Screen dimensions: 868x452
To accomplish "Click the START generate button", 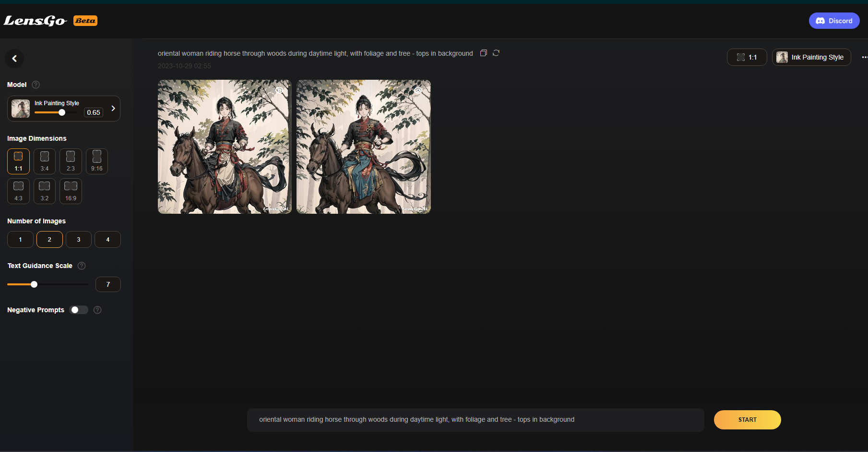I will 747,420.
